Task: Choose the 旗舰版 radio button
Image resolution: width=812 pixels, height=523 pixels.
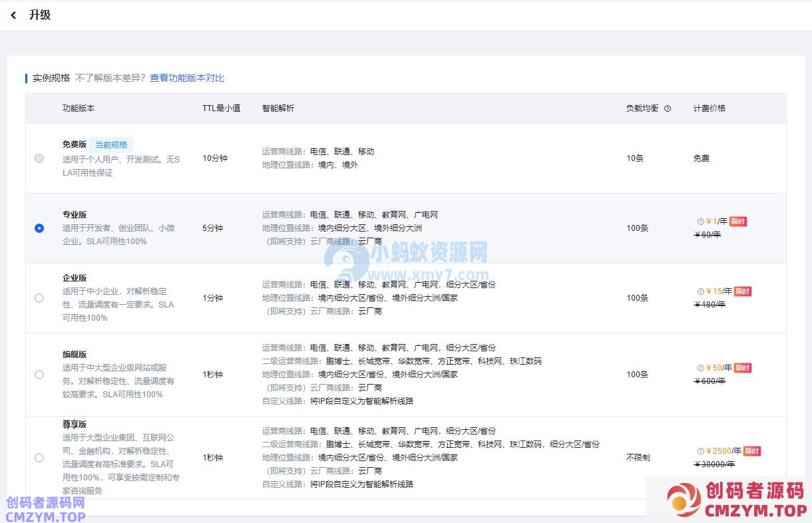Action: (x=39, y=375)
